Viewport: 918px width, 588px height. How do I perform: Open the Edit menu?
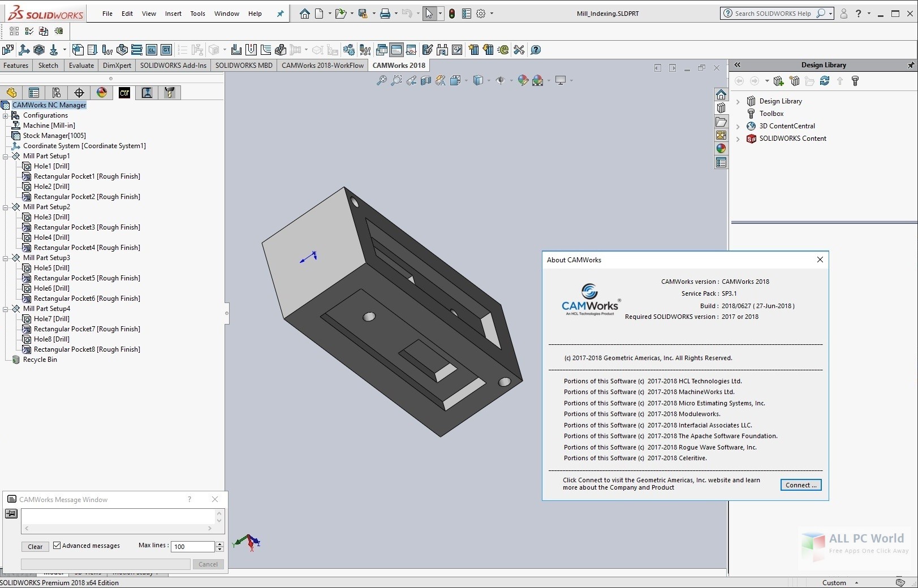click(127, 14)
